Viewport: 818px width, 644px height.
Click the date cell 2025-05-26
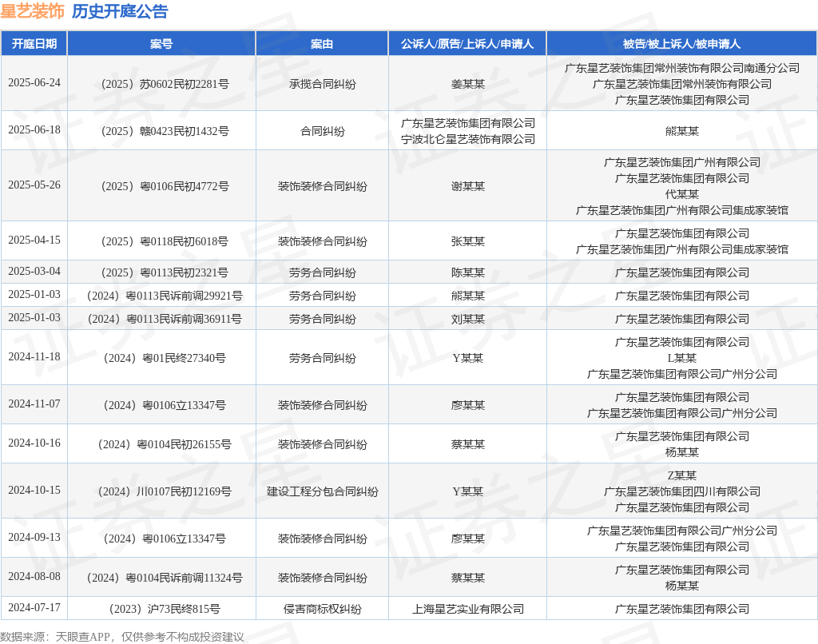point(34,185)
